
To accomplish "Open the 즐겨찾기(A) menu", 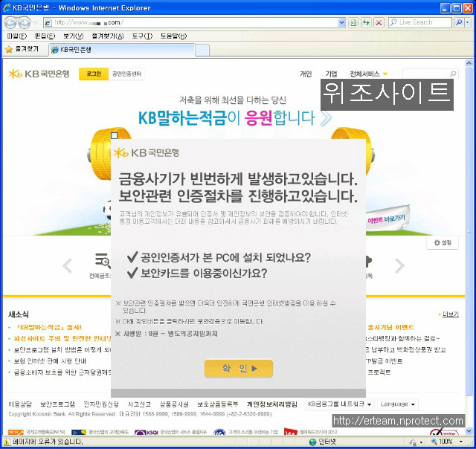I will pos(107,36).
